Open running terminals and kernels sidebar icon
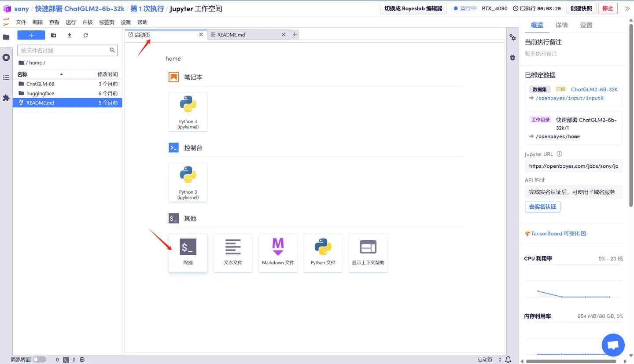The width and height of the screenshot is (634, 364). coord(6,57)
